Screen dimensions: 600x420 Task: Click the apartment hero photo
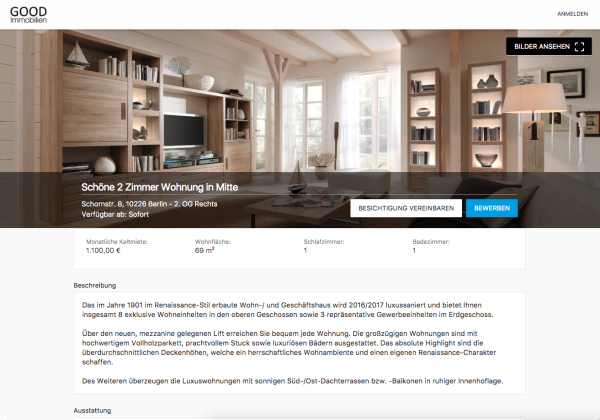click(300, 101)
